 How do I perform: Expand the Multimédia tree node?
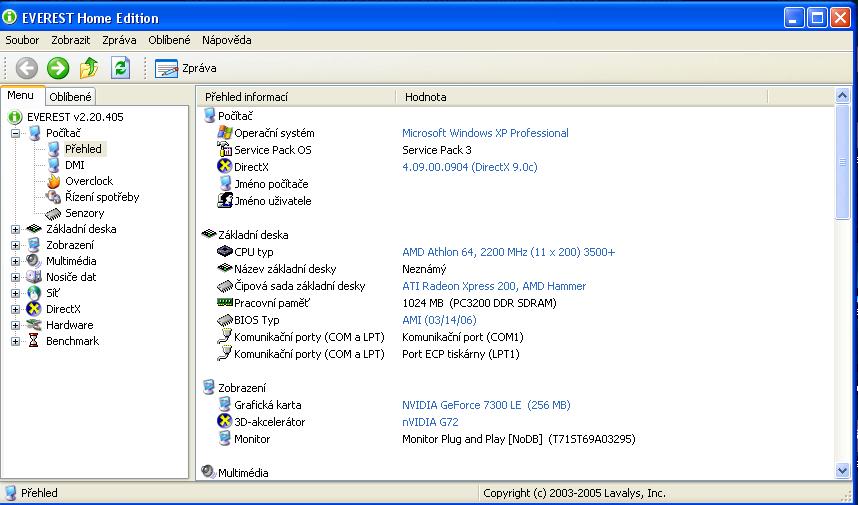pyautogui.click(x=15, y=261)
